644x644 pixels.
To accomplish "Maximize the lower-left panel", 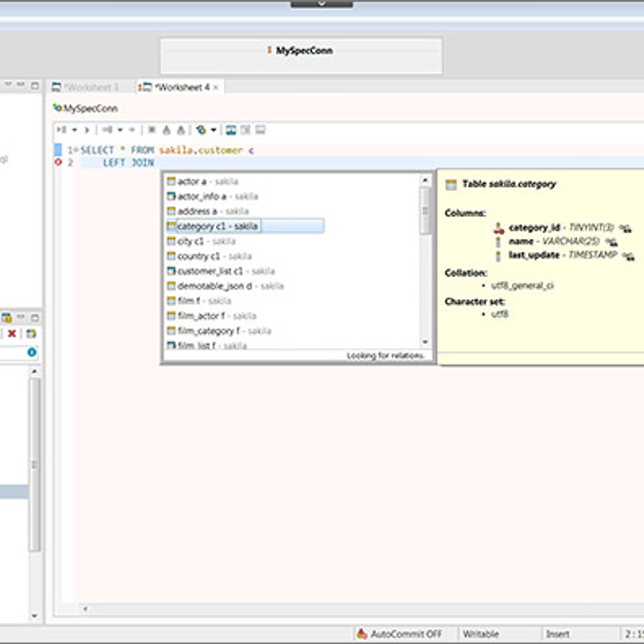I will (x=35, y=318).
